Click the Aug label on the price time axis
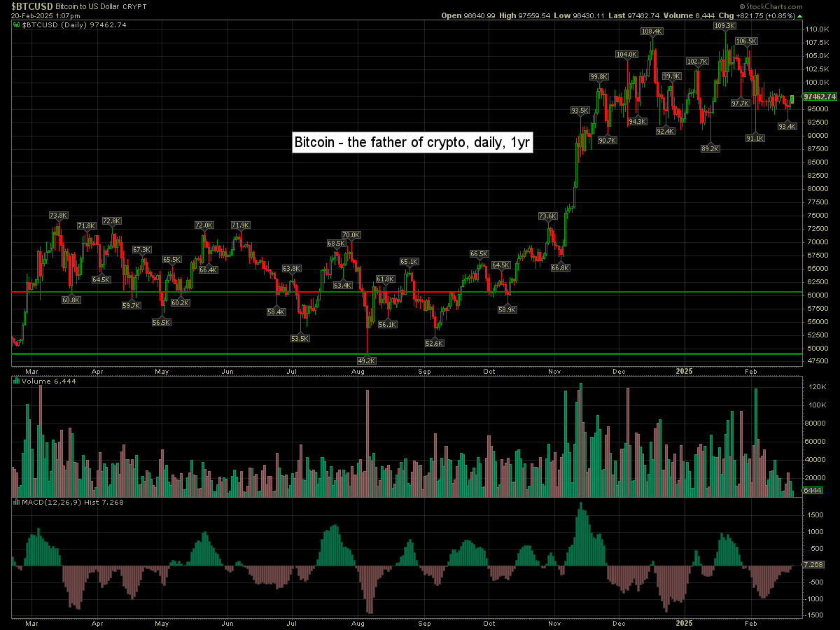This screenshot has height=630, width=840. coord(359,371)
